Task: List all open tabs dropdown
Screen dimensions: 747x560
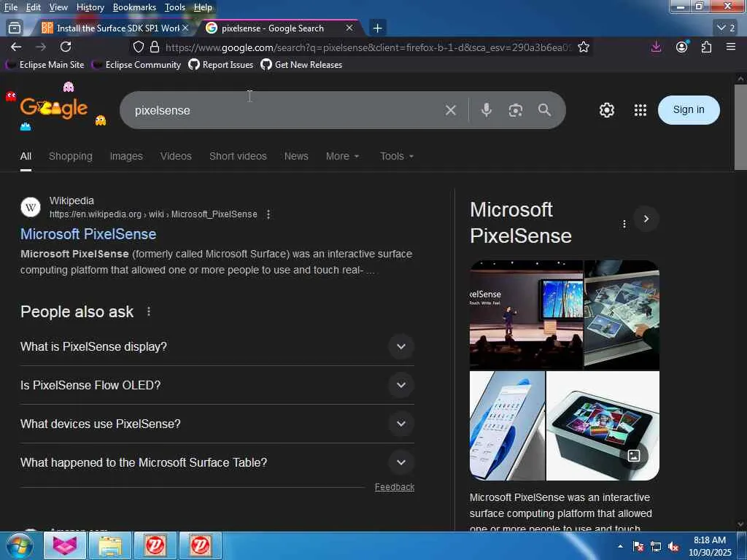Action: pos(726,28)
